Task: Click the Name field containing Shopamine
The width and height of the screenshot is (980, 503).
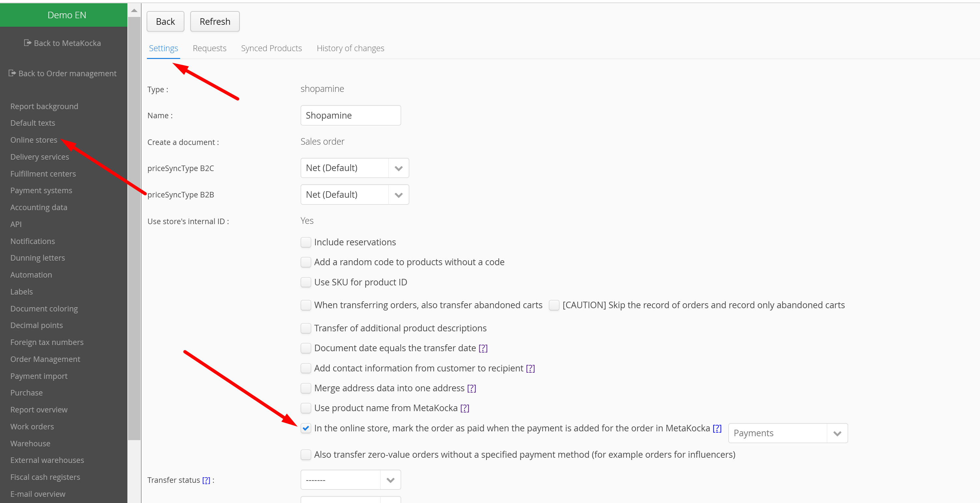Action: pos(350,115)
